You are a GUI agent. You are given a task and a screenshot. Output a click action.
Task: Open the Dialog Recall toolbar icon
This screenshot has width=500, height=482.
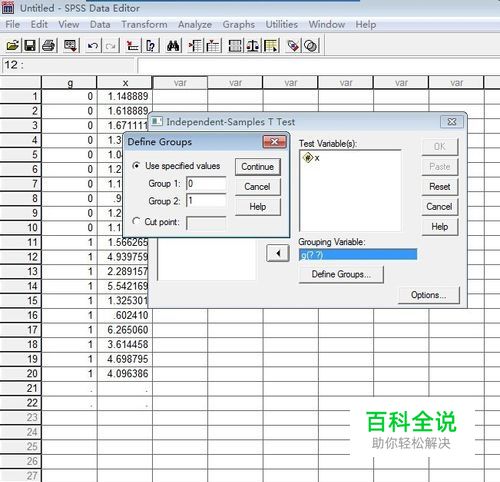[71, 45]
